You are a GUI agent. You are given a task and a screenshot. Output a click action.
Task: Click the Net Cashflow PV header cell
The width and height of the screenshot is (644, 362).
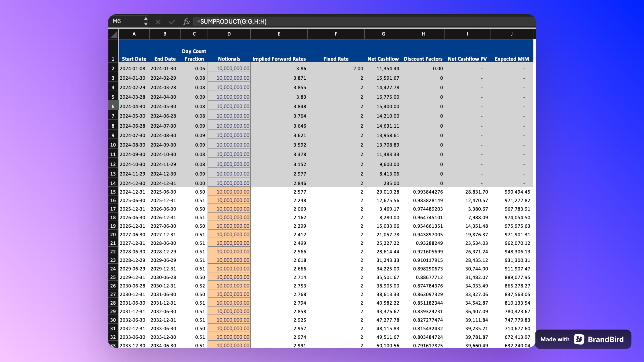pyautogui.click(x=467, y=59)
